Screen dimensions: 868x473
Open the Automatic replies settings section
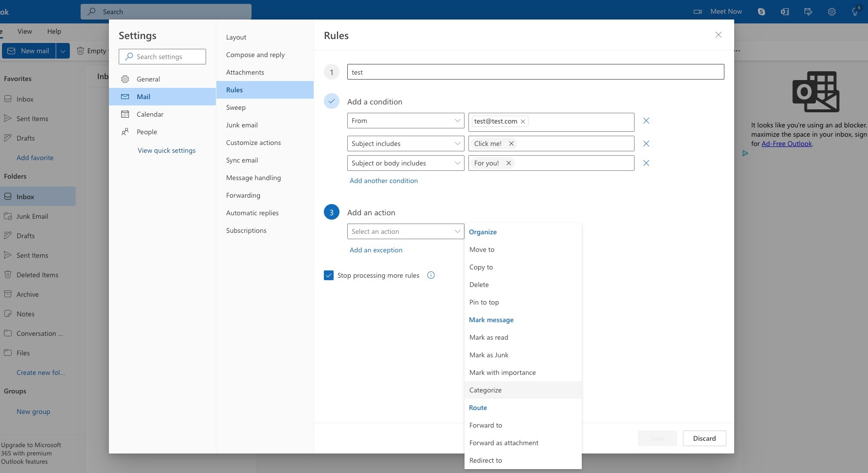(x=252, y=213)
